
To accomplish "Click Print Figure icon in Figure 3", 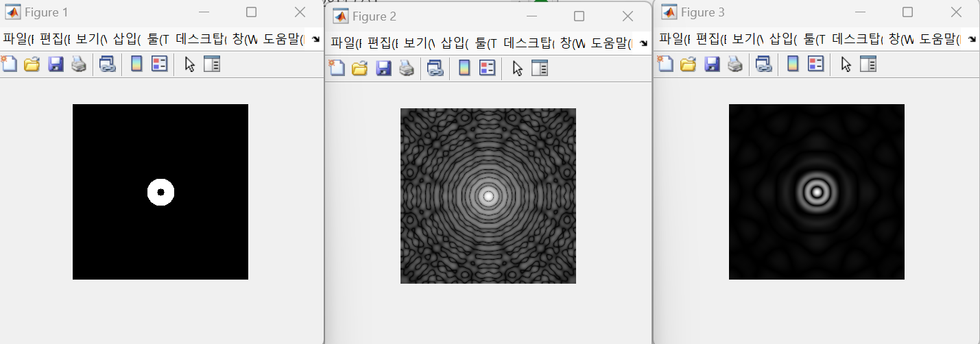I will pyautogui.click(x=735, y=64).
